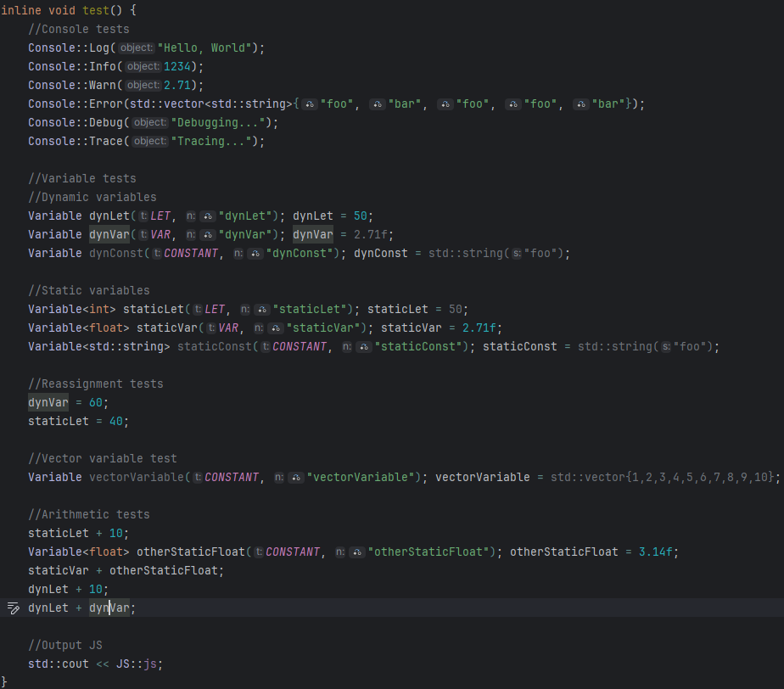Click the number 1234 in Console::Info

(x=180, y=66)
